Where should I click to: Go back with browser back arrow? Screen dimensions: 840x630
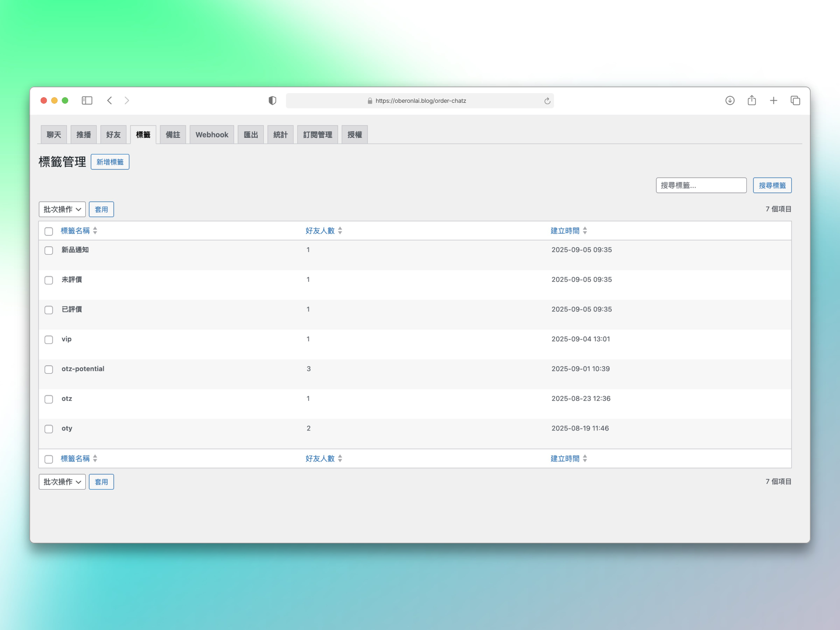109,101
